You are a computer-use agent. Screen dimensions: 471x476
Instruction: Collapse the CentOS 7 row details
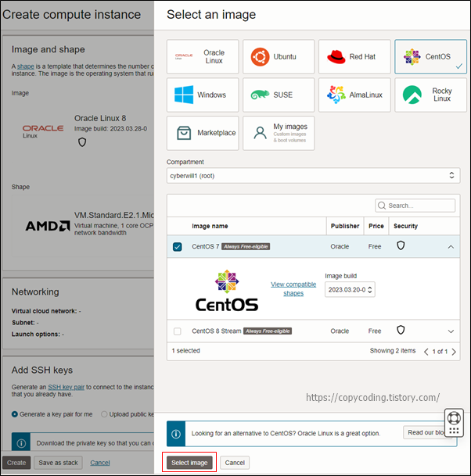451,247
